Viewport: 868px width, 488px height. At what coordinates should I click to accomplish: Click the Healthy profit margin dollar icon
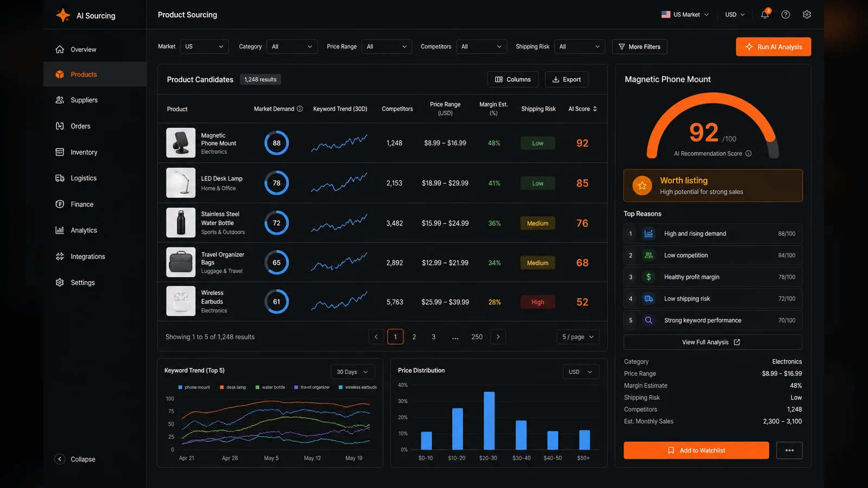tap(648, 277)
